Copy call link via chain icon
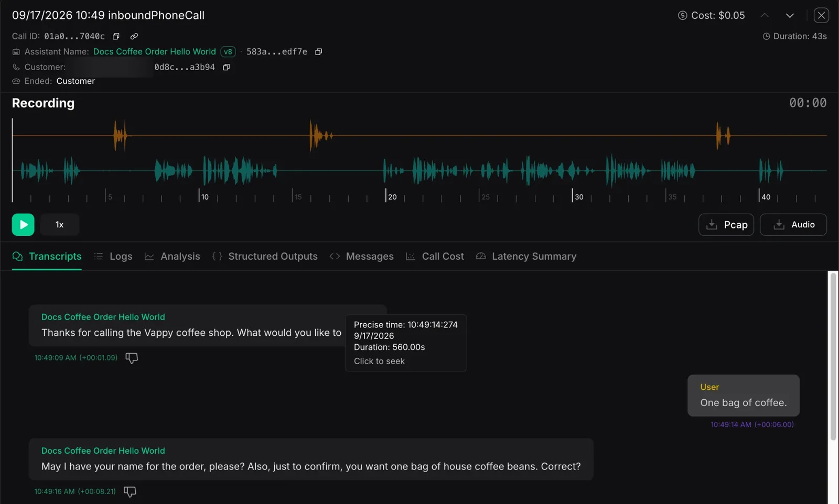Viewport: 839px width, 504px height. pyautogui.click(x=134, y=36)
